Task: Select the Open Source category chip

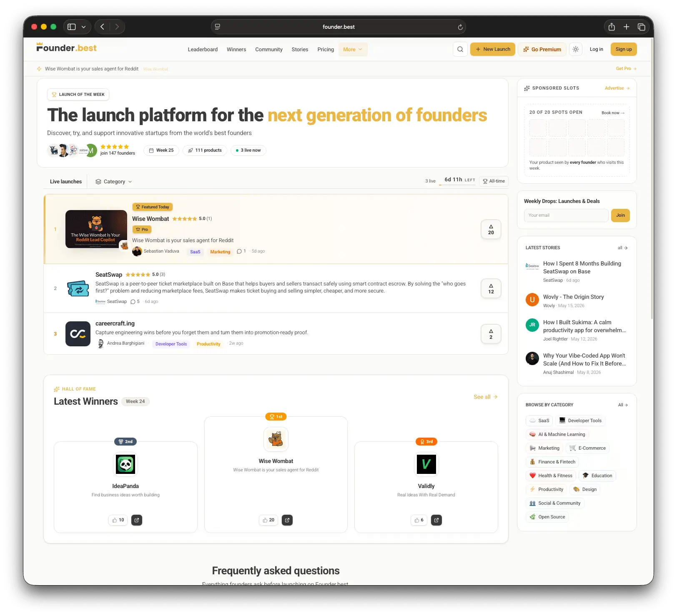Action: (x=547, y=517)
